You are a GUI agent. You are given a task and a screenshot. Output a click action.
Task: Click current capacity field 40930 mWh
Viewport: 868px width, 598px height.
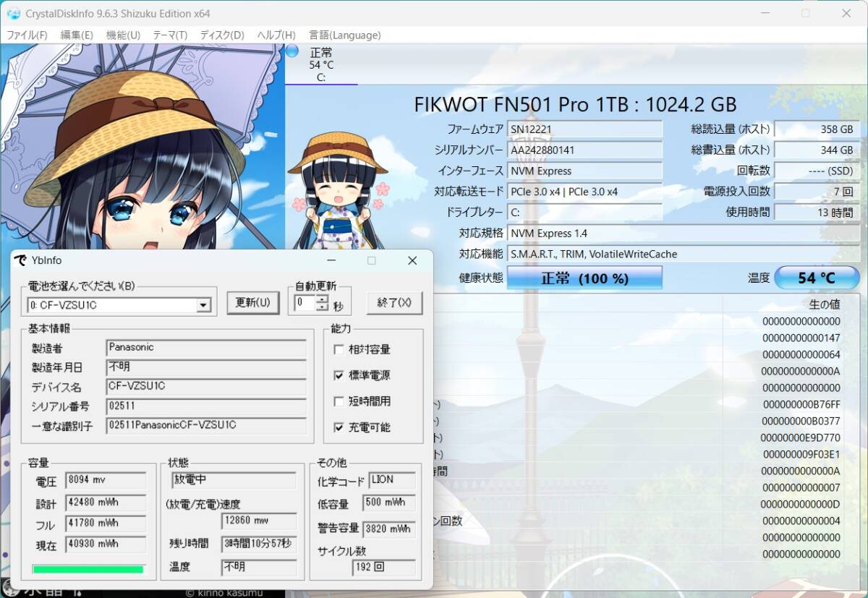106,544
